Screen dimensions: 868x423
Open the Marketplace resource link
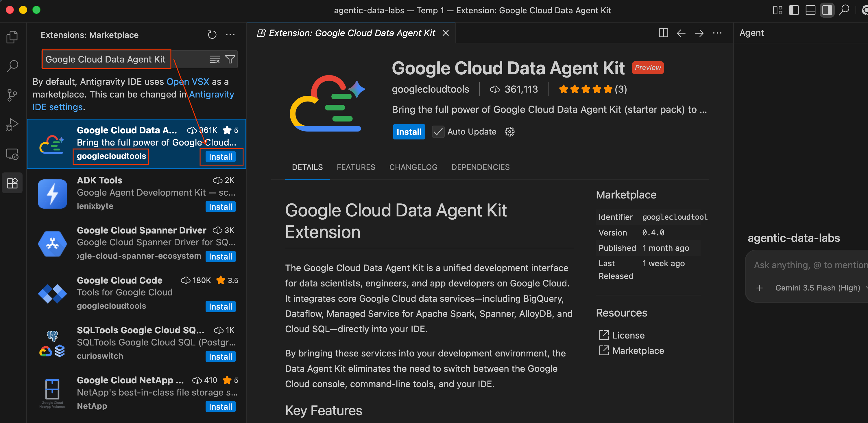click(631, 351)
